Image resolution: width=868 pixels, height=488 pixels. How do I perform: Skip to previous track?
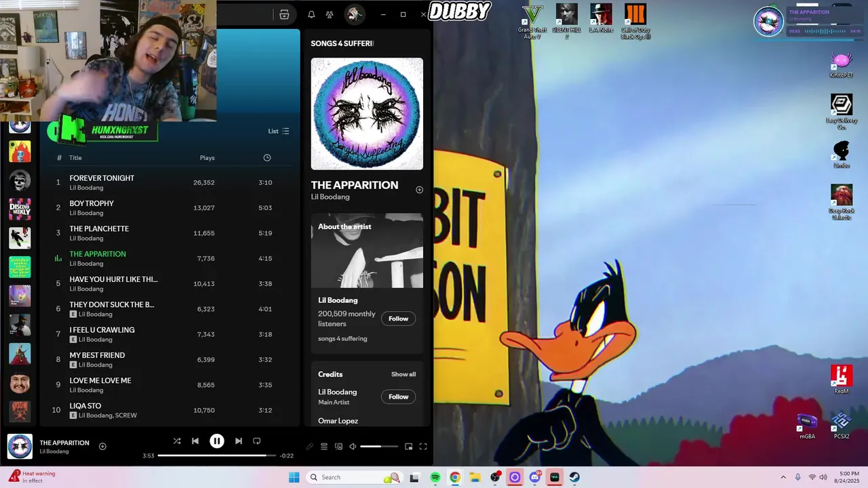(x=195, y=441)
